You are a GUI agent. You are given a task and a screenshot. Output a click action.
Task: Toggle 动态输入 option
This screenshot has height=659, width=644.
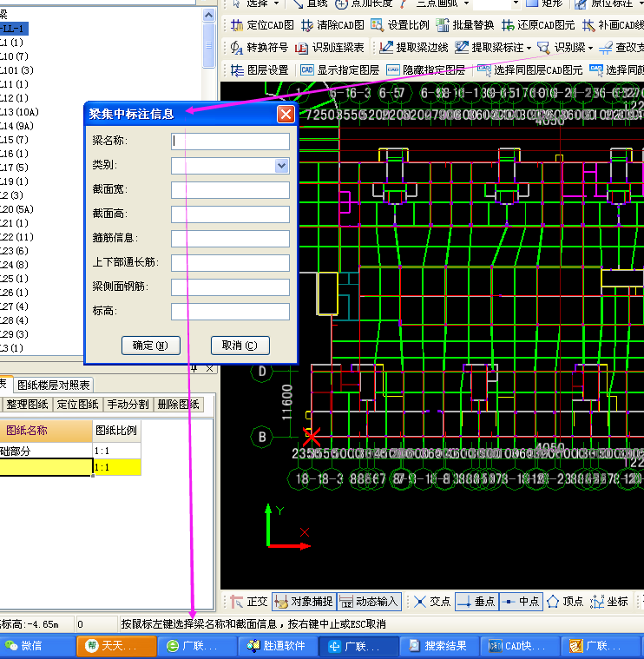369,602
